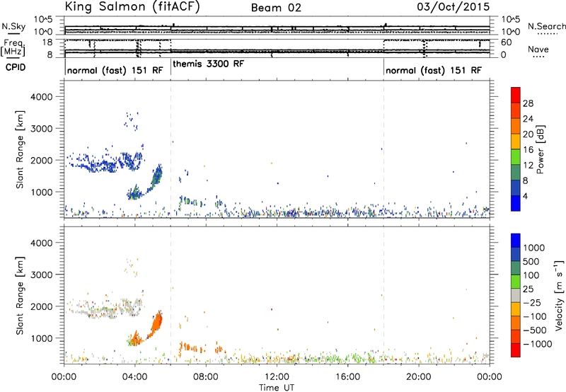Click the 'Time UT' axis title
Image resolution: width=566 pixels, height=392 pixels.
pyautogui.click(x=277, y=388)
